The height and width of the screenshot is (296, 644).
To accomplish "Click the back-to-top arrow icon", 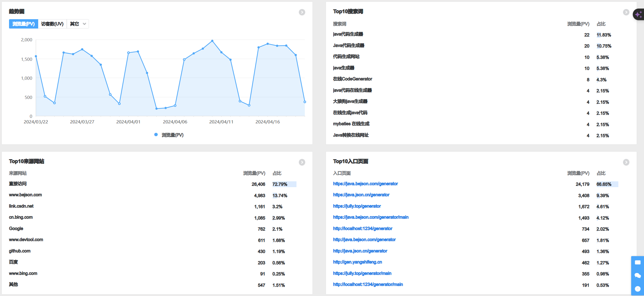I will [x=638, y=289].
